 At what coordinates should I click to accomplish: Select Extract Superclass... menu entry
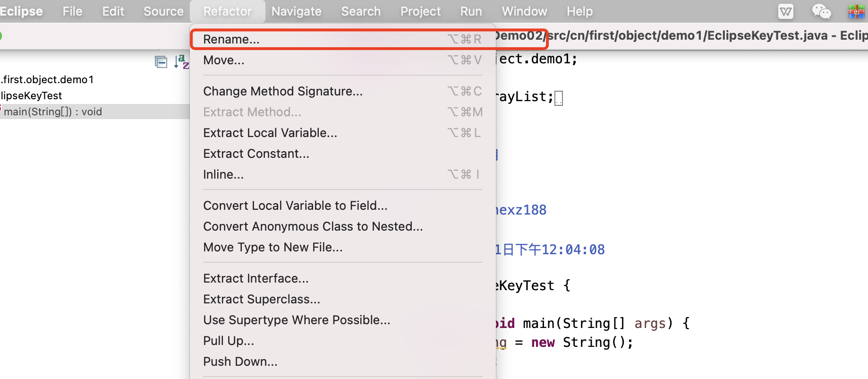coord(343,299)
